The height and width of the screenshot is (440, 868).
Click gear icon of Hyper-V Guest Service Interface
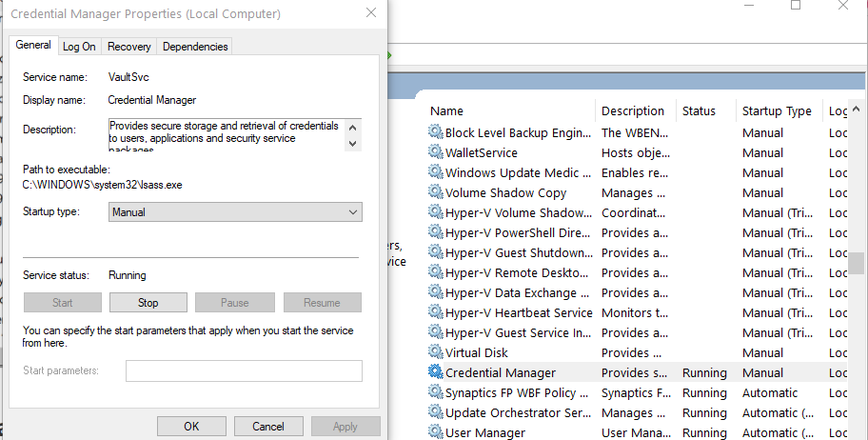coord(436,331)
